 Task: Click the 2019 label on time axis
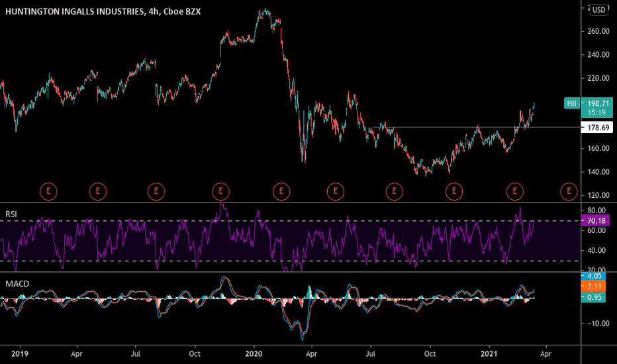pyautogui.click(x=20, y=354)
